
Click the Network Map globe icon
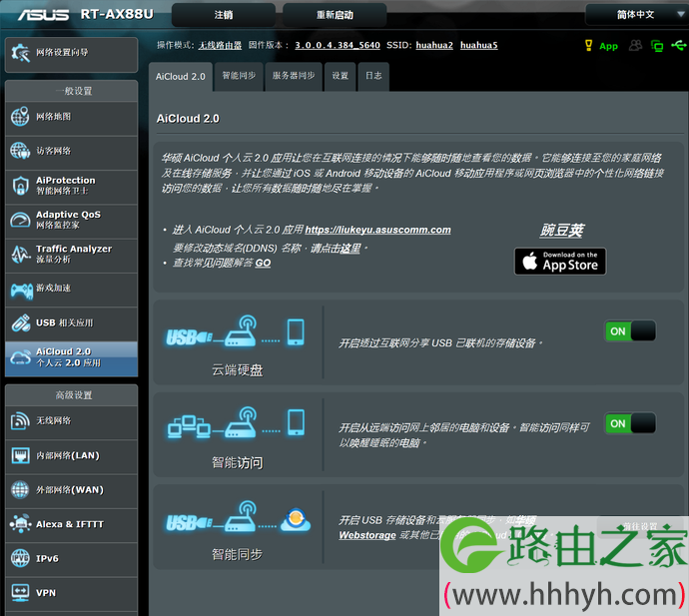coord(20,117)
